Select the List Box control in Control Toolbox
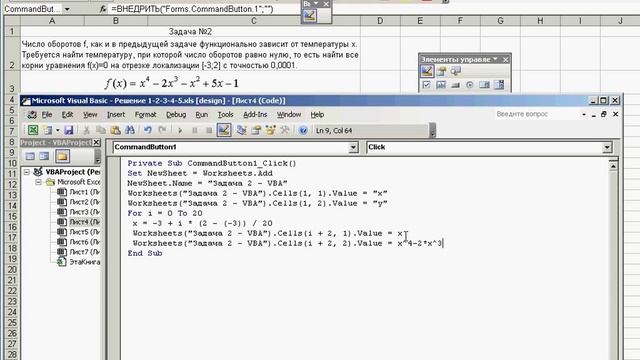 484,85
